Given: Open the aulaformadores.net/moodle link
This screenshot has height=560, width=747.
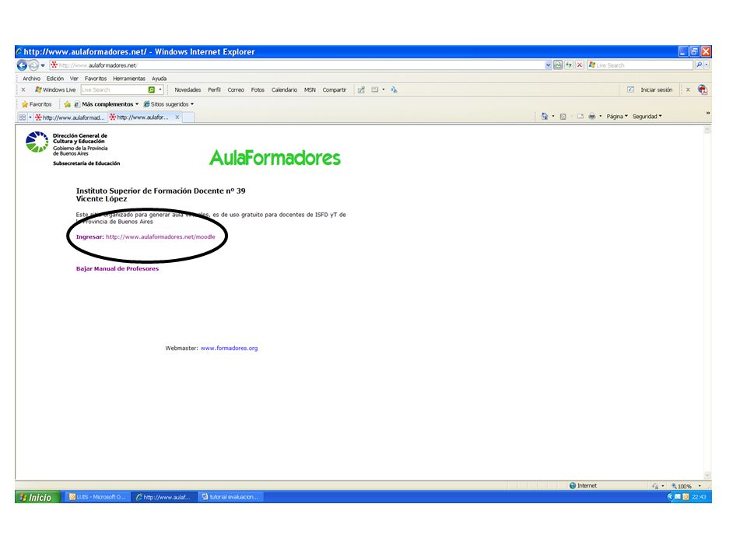Looking at the screenshot, I should point(160,236).
